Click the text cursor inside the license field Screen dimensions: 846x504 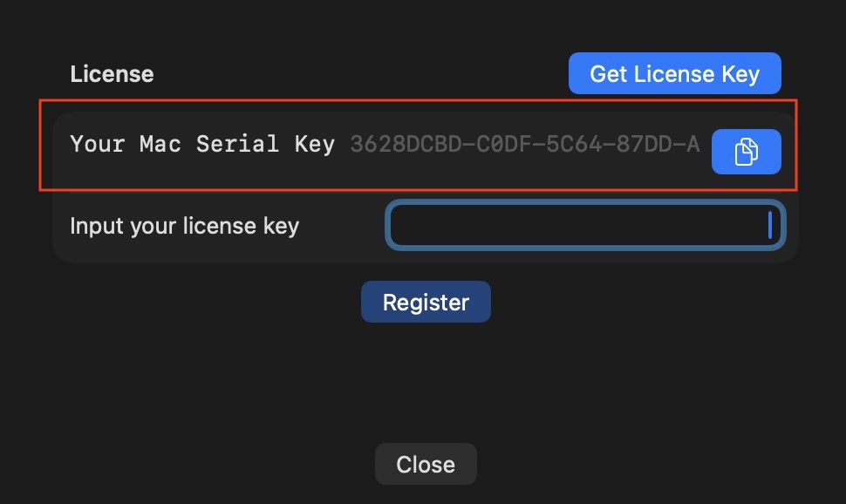[769, 225]
